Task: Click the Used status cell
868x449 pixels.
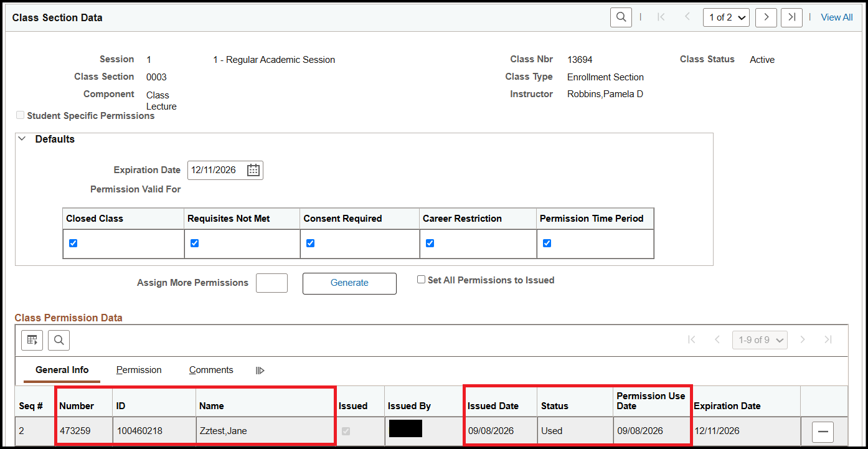Action: tap(552, 430)
